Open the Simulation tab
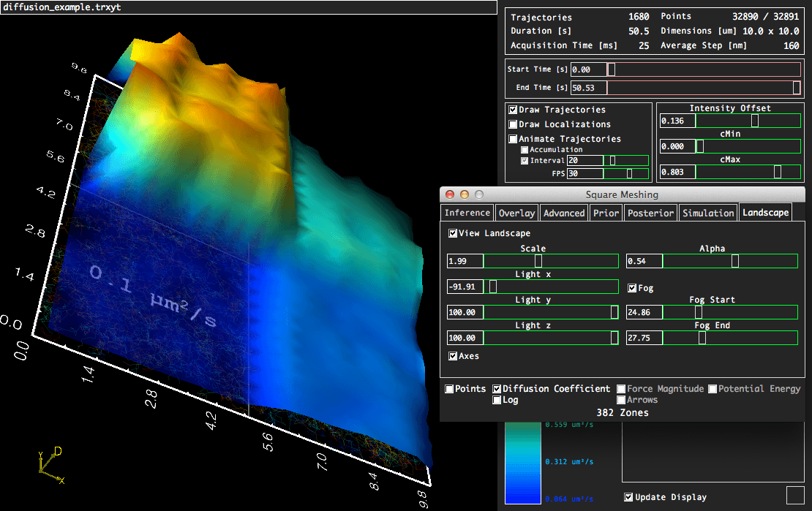 point(707,213)
